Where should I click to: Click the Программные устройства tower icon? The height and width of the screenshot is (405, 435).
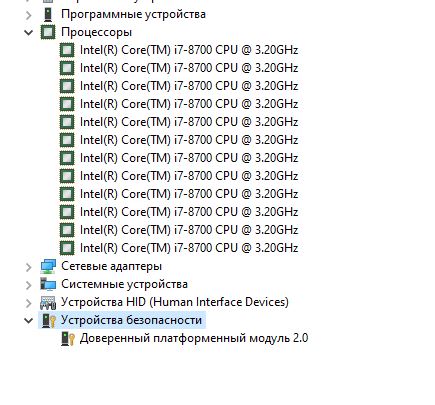click(48, 15)
